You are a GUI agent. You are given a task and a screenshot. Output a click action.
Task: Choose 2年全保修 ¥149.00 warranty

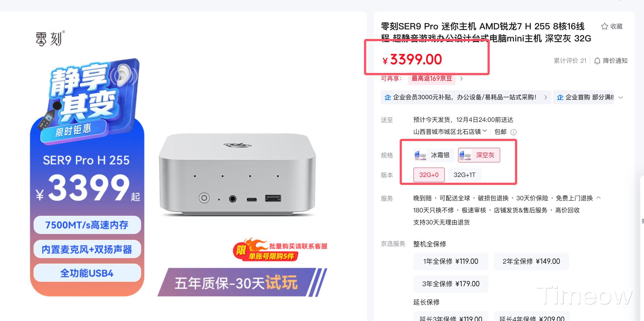point(531,261)
